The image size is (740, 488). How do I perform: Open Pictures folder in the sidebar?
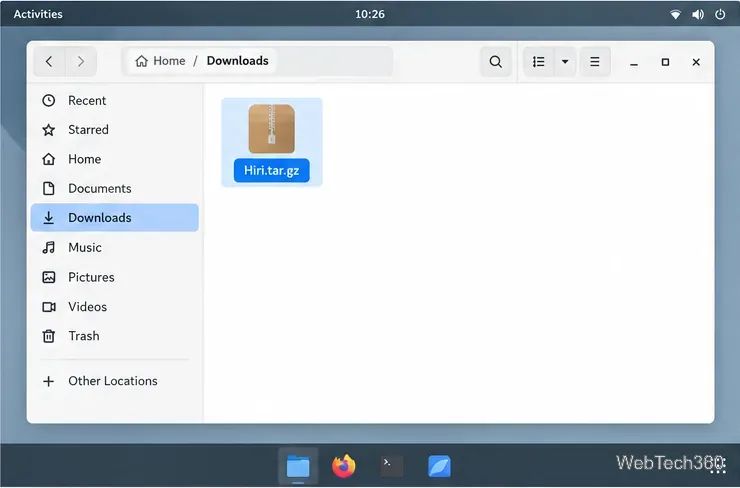tap(115, 277)
